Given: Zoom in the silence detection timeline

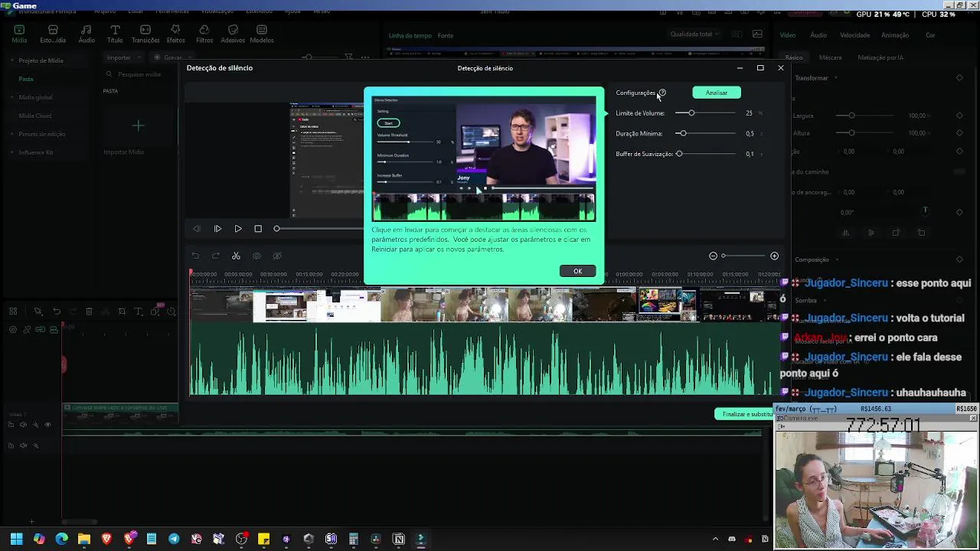Looking at the screenshot, I should pos(774,256).
